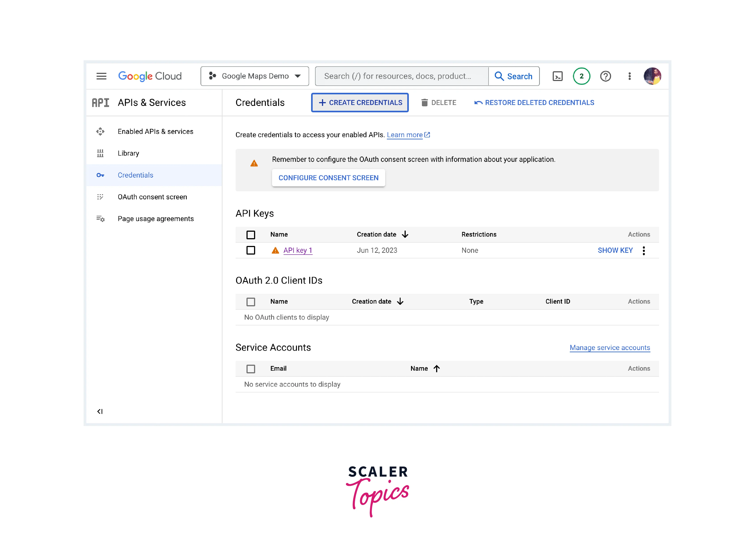Activate Cloud Shell terminal icon
Image resolution: width=755 pixels, height=560 pixels.
coord(557,76)
